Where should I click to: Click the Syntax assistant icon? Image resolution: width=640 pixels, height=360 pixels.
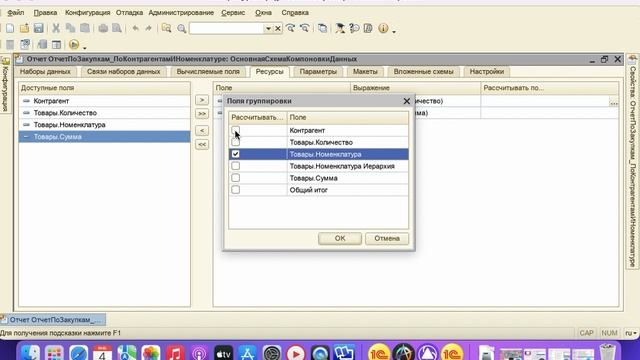click(340, 28)
